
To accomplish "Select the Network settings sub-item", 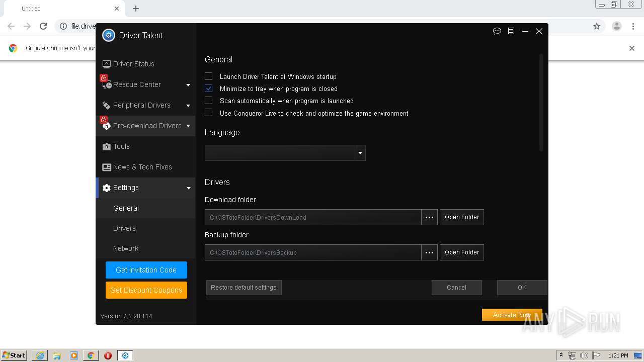I will (x=145, y=248).
